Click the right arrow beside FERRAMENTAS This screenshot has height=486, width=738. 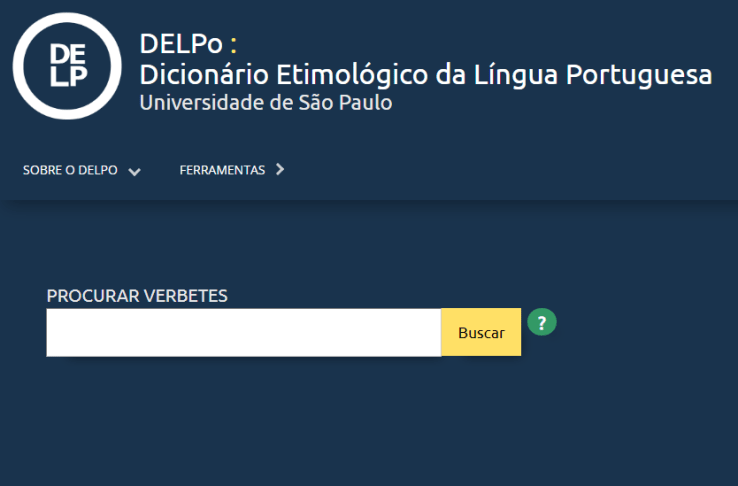coord(280,170)
